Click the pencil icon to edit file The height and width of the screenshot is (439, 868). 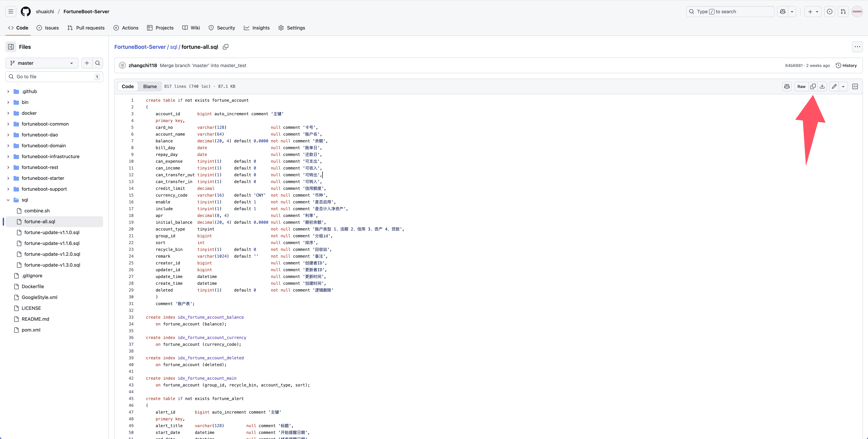pyautogui.click(x=834, y=86)
